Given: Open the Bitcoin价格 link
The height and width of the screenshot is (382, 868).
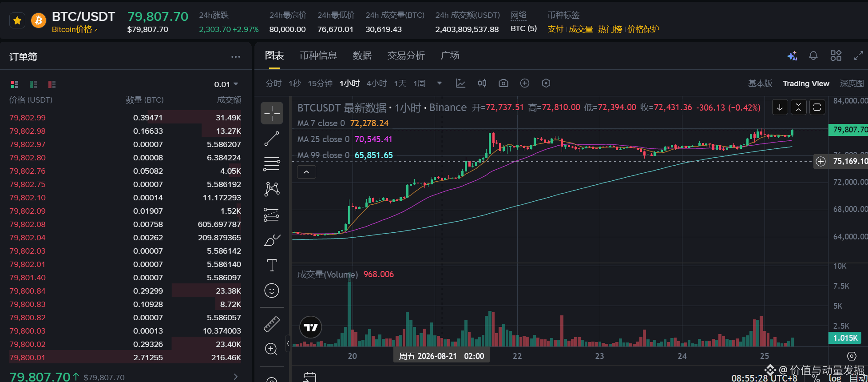Looking at the screenshot, I should 75,29.
